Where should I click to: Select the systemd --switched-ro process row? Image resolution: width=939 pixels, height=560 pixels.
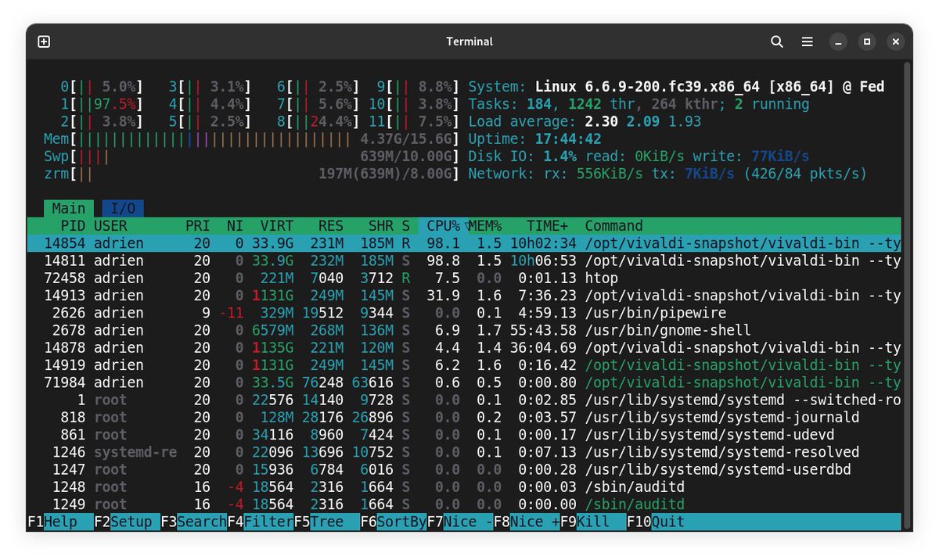point(464,400)
